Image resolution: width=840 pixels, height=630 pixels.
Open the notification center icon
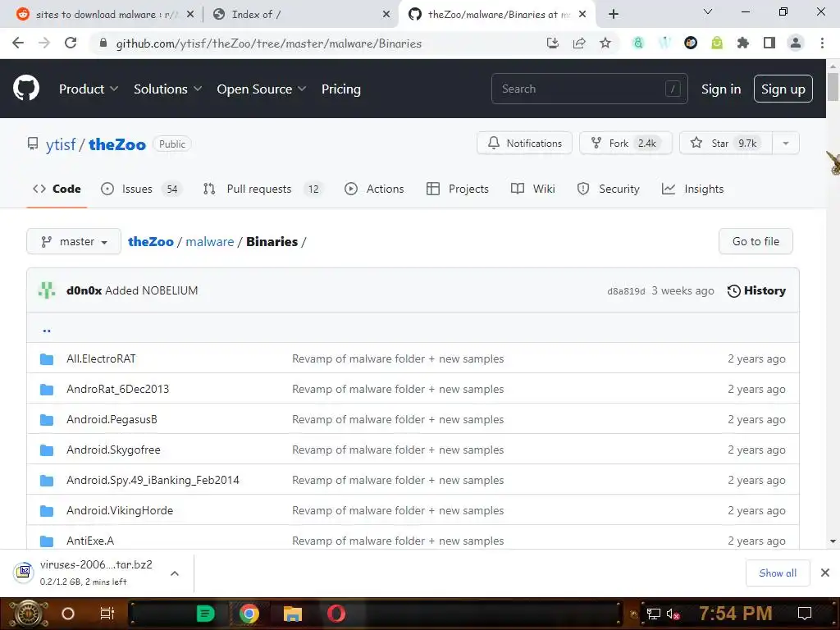(804, 613)
